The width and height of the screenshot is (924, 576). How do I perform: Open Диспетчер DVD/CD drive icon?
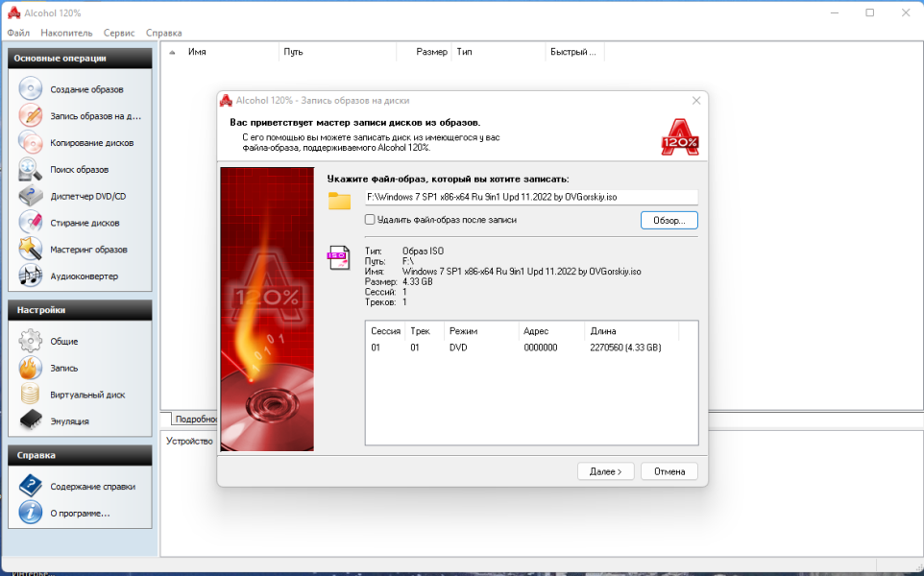pos(30,196)
